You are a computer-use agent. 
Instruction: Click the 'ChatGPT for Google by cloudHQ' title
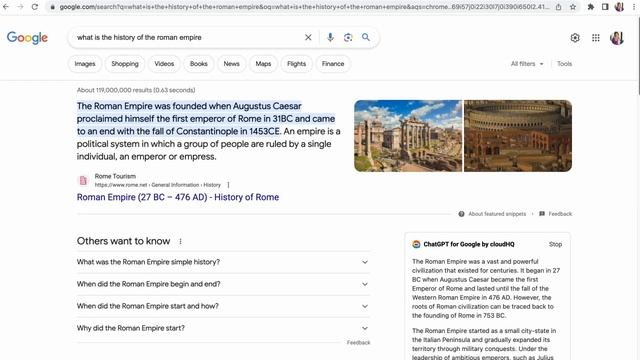469,244
